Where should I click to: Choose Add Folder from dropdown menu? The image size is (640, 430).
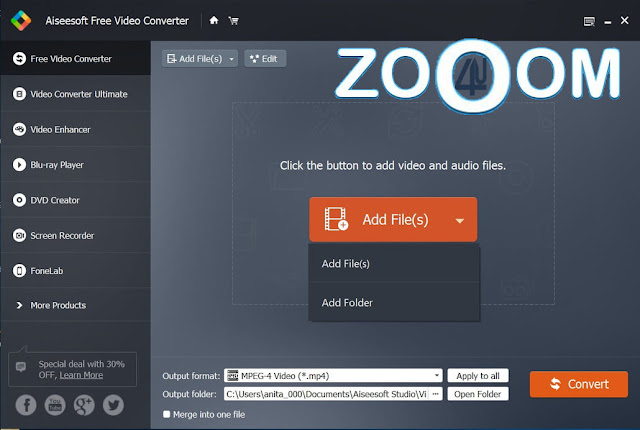tap(393, 302)
